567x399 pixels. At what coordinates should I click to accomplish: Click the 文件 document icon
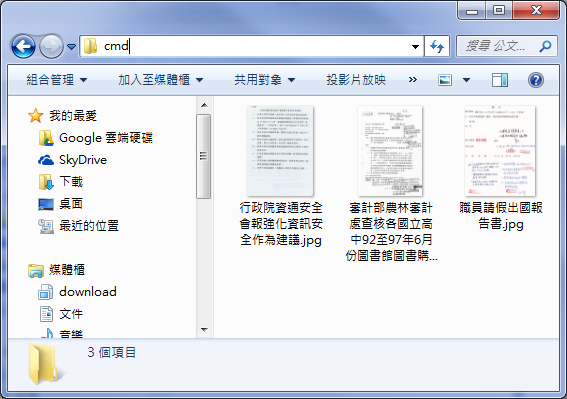[46, 314]
